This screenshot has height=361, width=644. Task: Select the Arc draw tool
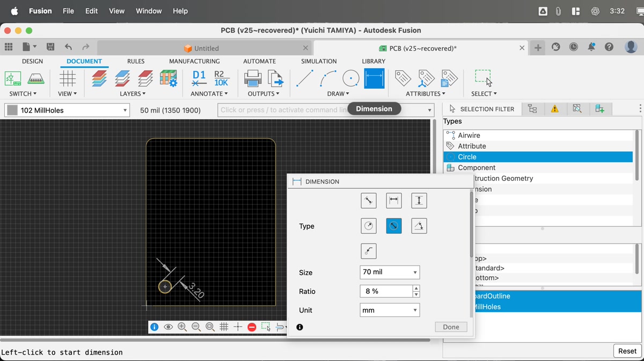pos(328,79)
